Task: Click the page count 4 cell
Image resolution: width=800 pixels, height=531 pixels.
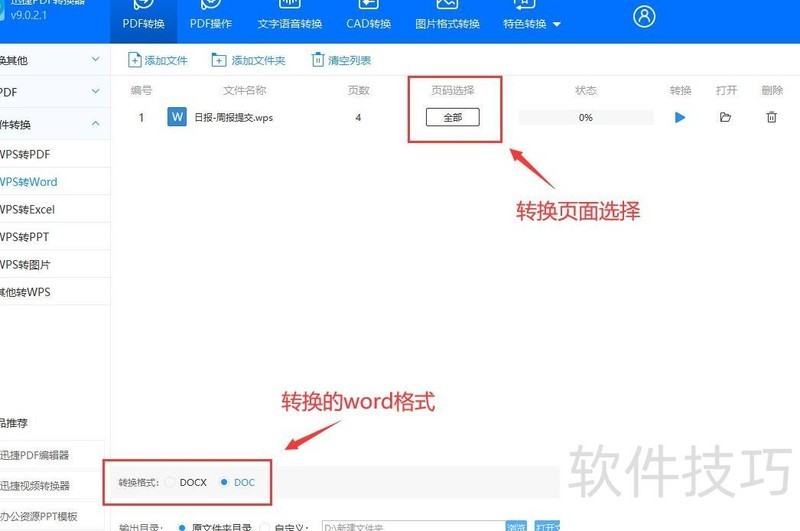Action: (358, 117)
